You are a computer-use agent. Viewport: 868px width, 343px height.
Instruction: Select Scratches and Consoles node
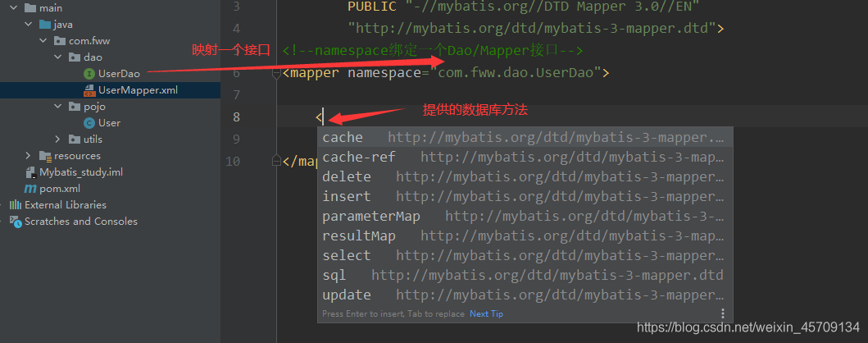click(x=81, y=222)
